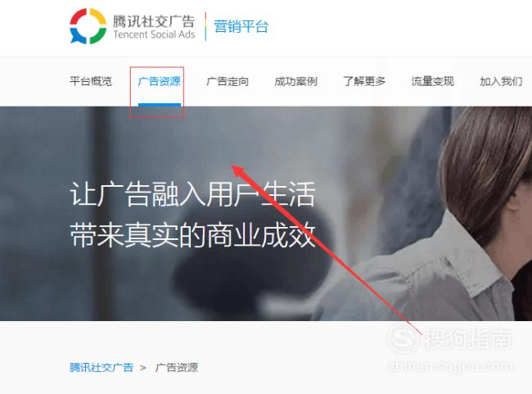Click the breadcrumb arrow separator
Viewport: 532px width, 394px height.
coord(143,368)
